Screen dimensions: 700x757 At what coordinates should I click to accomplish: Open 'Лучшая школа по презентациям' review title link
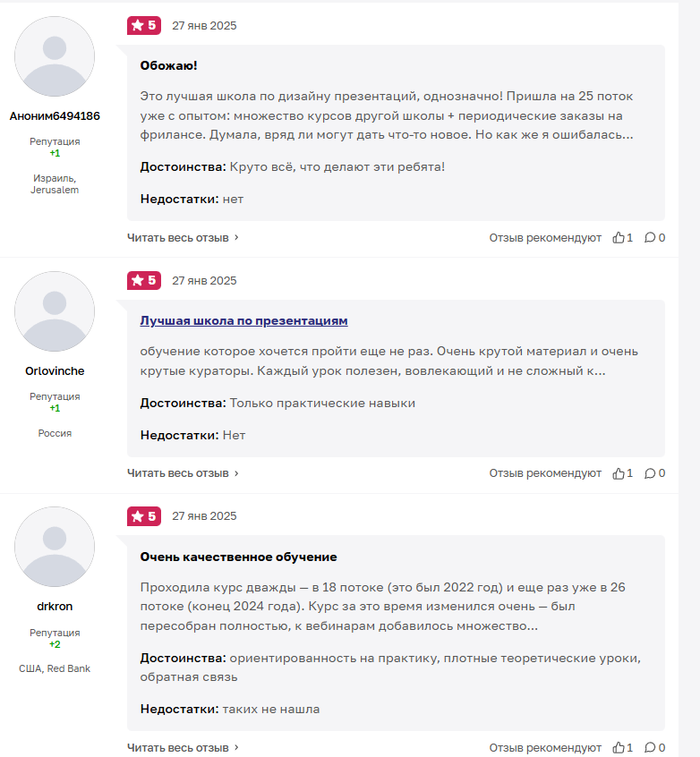click(x=243, y=320)
